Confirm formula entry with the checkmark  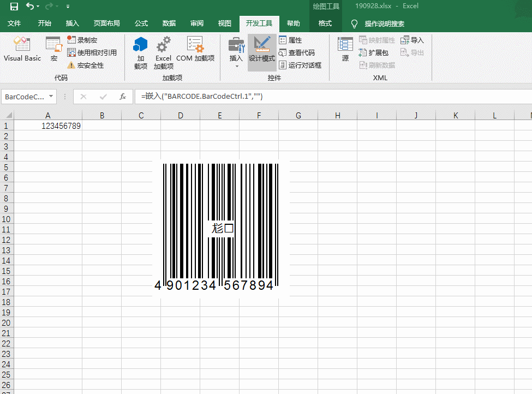pos(103,97)
